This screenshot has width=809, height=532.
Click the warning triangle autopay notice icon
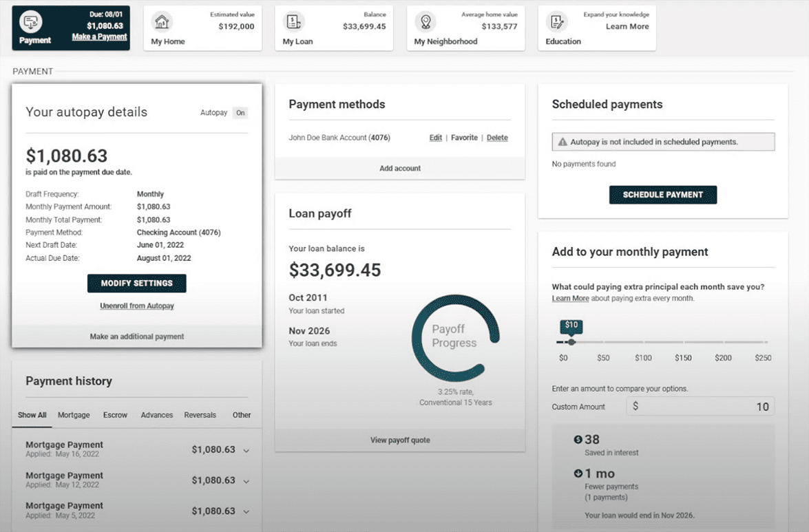pos(563,142)
